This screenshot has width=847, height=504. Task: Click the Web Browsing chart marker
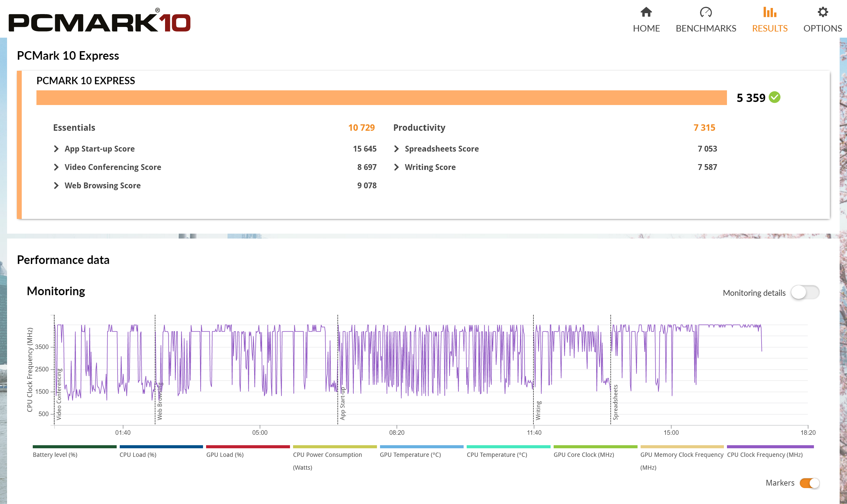coord(160,401)
